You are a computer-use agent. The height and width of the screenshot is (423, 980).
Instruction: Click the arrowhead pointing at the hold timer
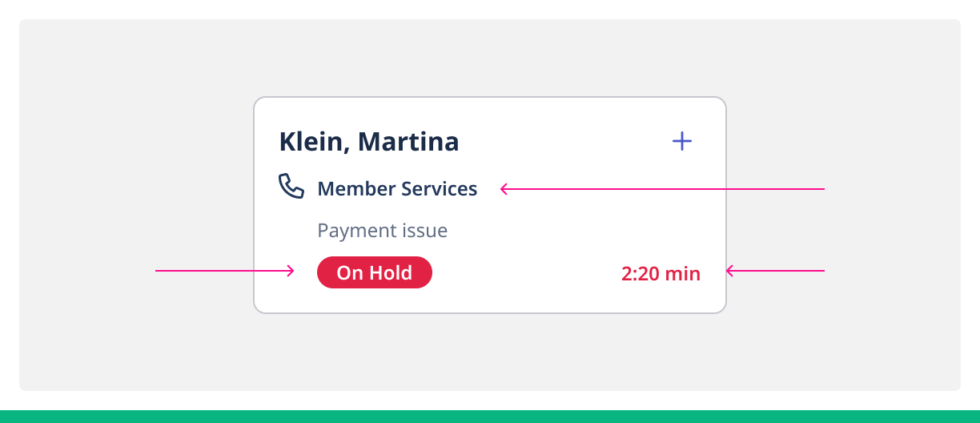[x=729, y=271]
